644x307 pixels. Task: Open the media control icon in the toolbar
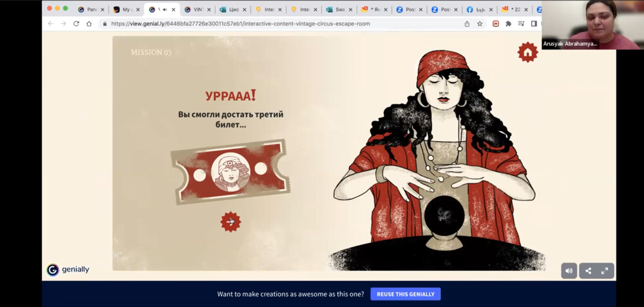pos(522,24)
